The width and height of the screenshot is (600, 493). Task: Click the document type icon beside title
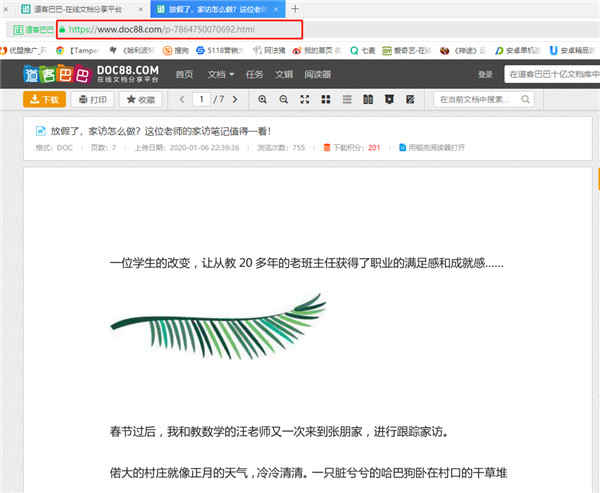(x=40, y=131)
